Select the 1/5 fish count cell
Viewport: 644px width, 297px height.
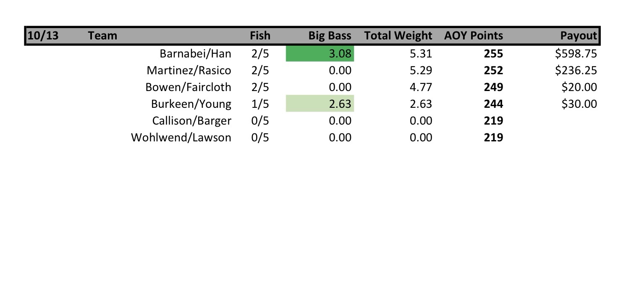[260, 104]
